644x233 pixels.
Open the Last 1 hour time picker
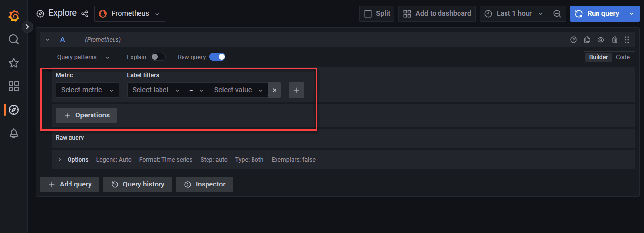click(x=514, y=14)
